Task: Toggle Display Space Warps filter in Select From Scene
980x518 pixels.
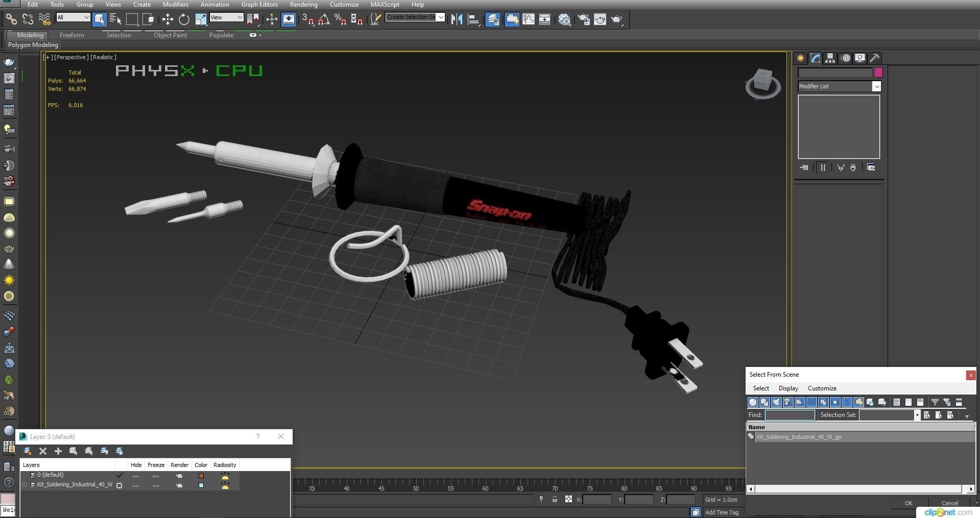Action: pyautogui.click(x=811, y=402)
